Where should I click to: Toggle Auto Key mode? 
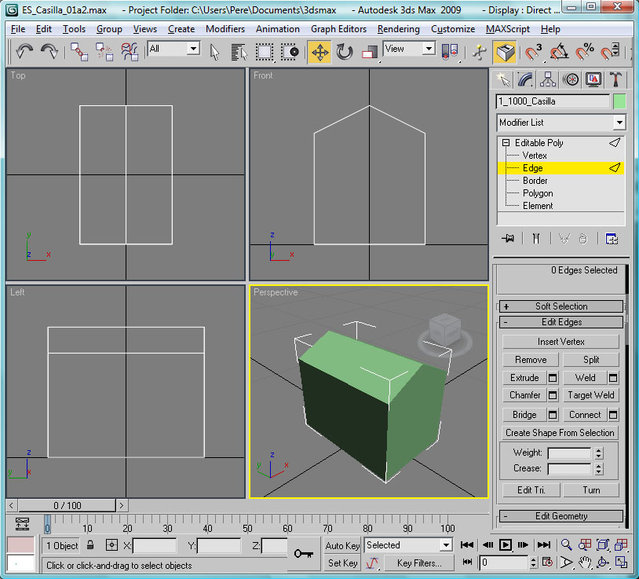pos(342,546)
